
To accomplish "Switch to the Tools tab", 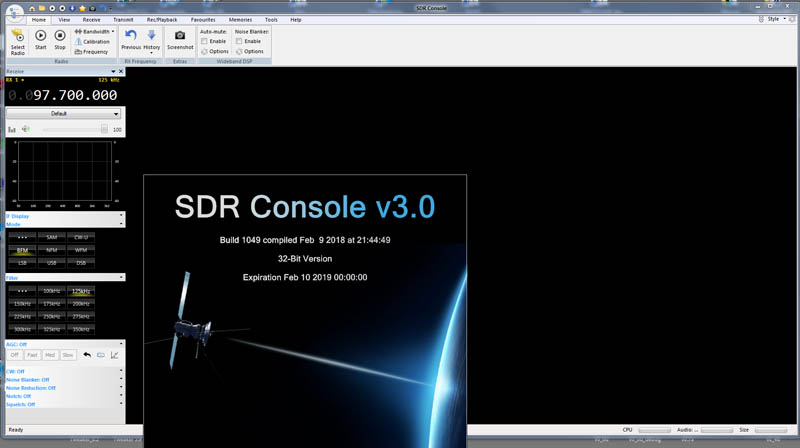I will point(271,20).
